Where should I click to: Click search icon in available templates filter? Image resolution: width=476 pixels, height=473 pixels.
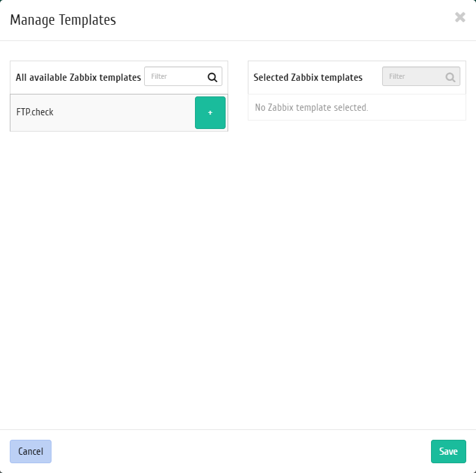pos(212,78)
